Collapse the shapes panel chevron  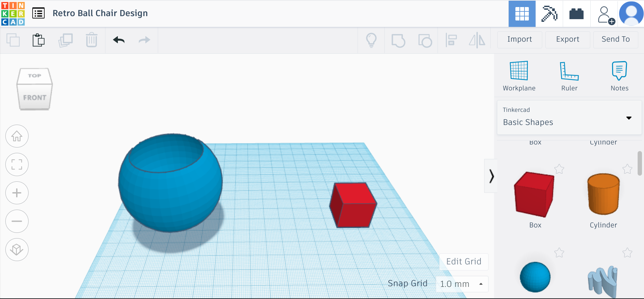491,176
